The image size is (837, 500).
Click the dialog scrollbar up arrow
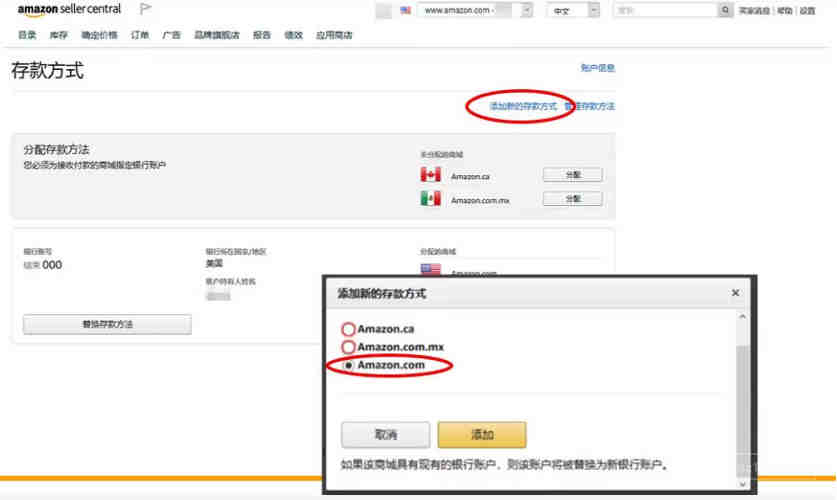[743, 316]
